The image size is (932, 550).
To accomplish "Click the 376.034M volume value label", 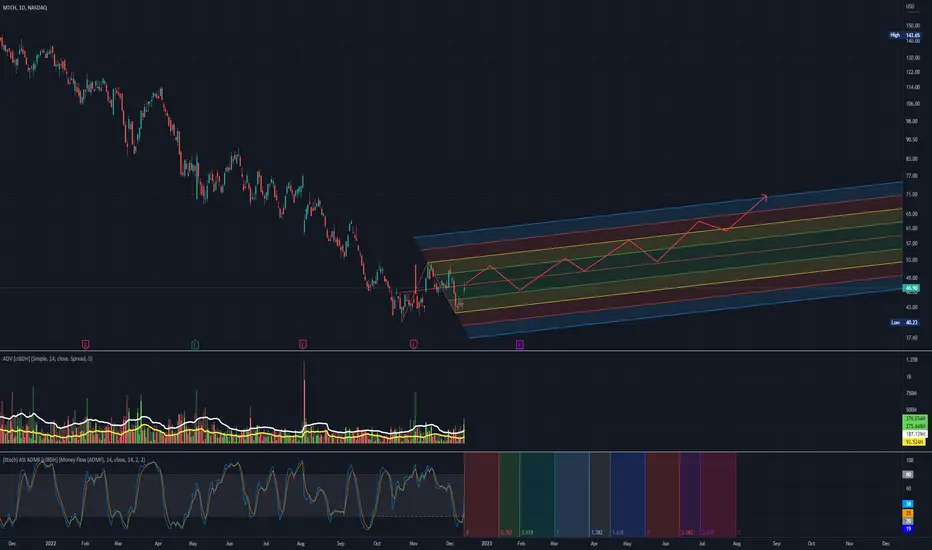I will [915, 419].
